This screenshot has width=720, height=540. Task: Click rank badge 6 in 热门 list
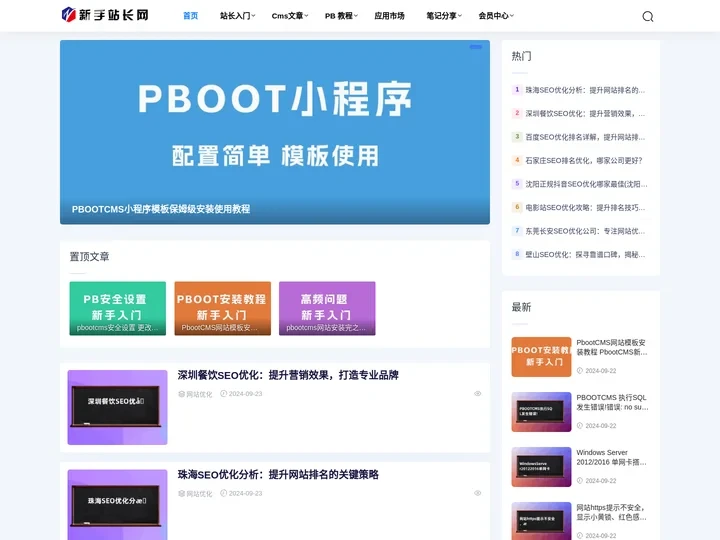point(517,207)
